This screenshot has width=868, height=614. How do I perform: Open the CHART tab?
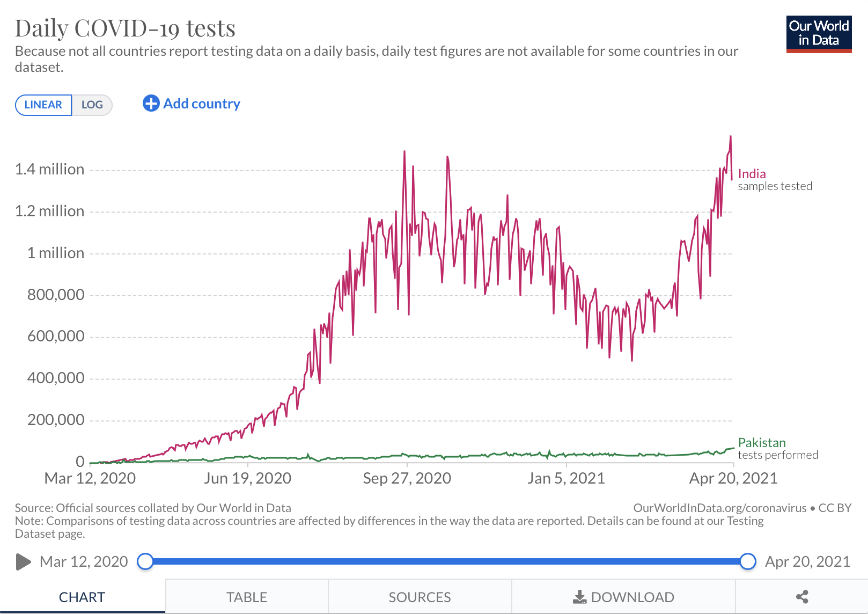(x=82, y=597)
